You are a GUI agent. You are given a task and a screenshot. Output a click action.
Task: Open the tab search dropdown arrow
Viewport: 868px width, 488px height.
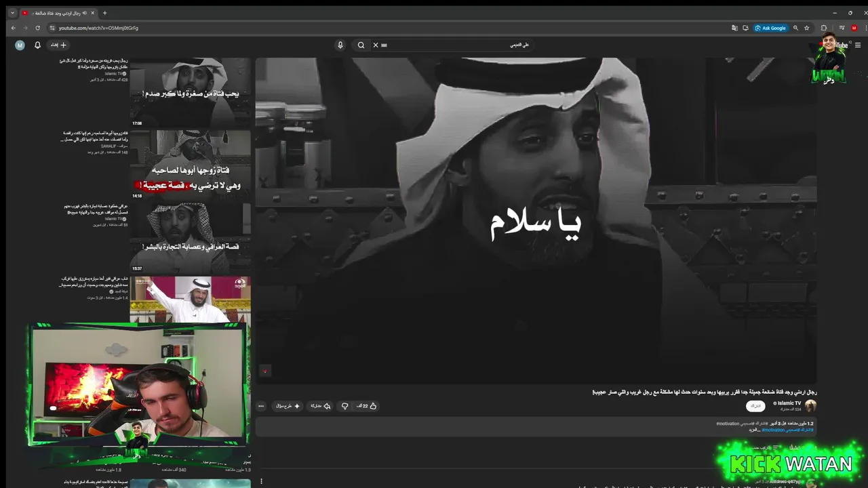click(x=12, y=13)
